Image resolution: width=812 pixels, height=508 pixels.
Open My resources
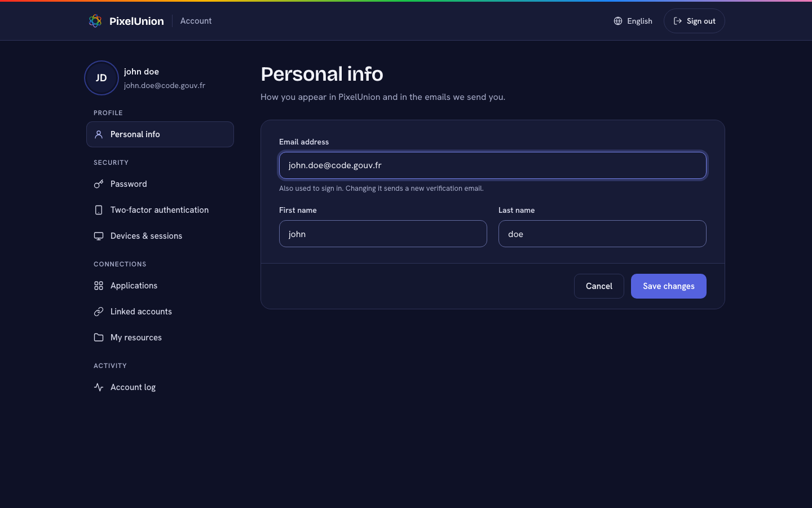pos(160,338)
